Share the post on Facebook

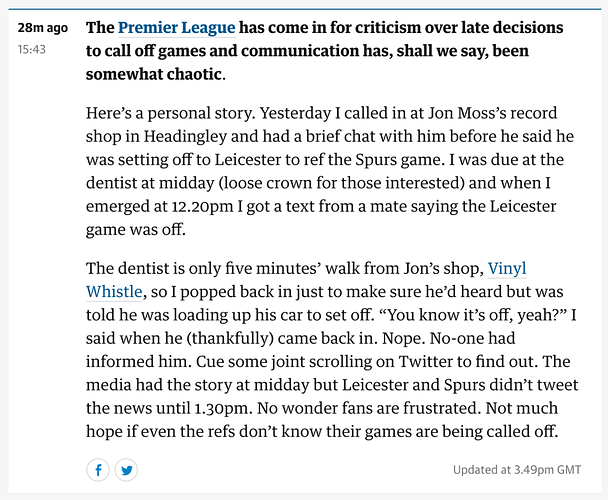tap(99, 469)
